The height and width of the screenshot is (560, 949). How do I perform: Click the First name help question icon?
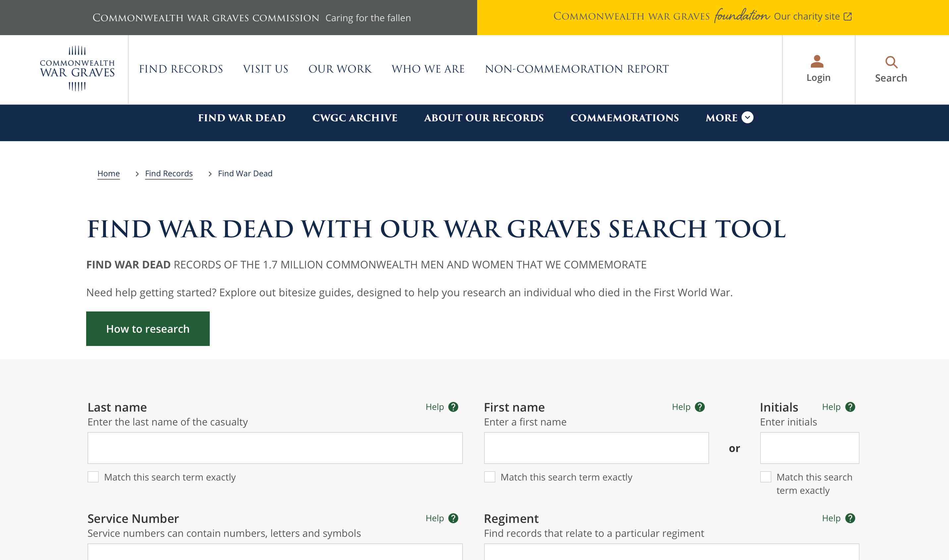coord(699,407)
